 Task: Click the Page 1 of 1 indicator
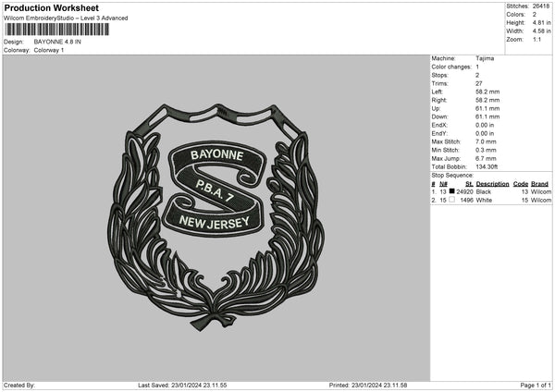pyautogui.click(x=536, y=386)
